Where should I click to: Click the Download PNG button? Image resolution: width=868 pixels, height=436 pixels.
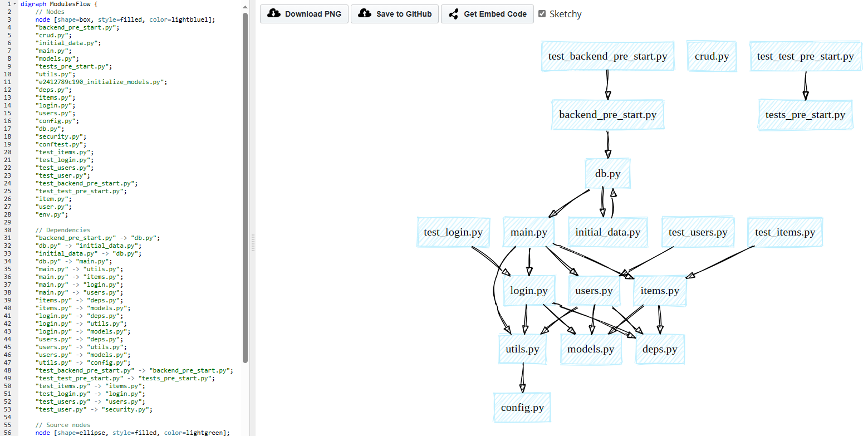coord(304,13)
